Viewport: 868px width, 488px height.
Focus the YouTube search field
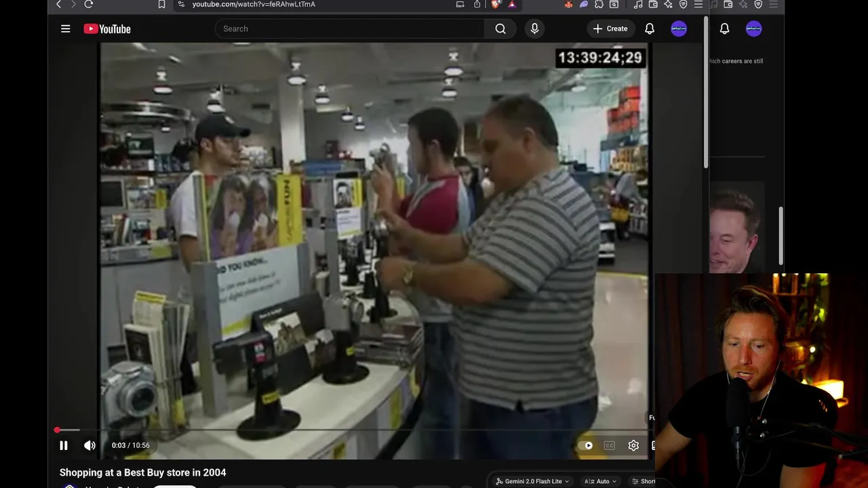(350, 28)
